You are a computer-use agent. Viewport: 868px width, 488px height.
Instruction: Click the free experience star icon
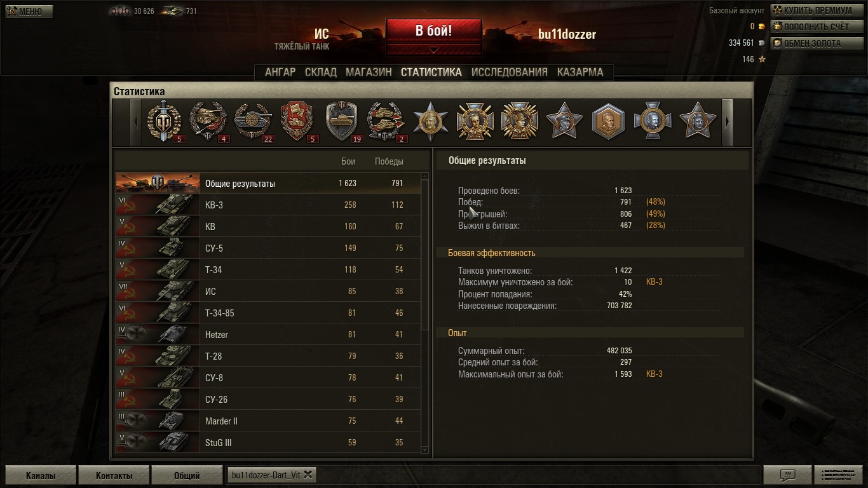[762, 59]
